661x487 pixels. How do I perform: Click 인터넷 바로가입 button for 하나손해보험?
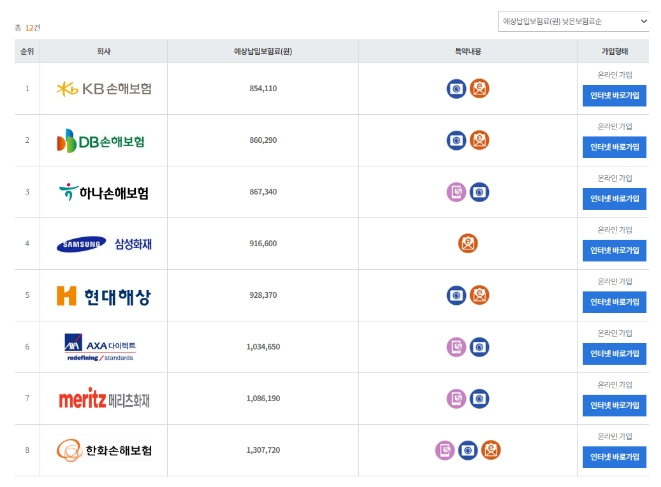point(614,199)
